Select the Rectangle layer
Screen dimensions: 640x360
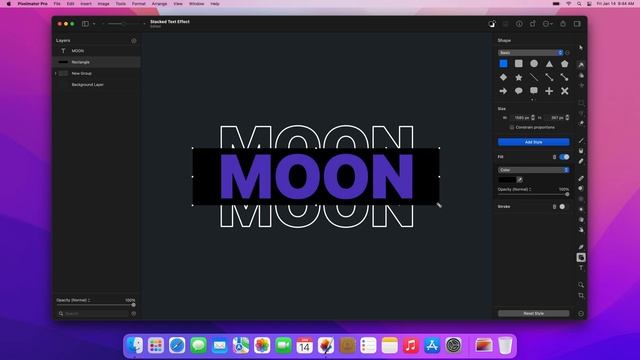(97, 62)
